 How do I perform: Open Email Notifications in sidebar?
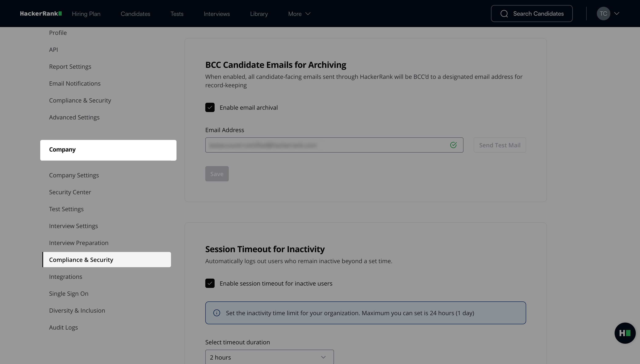[x=75, y=83]
